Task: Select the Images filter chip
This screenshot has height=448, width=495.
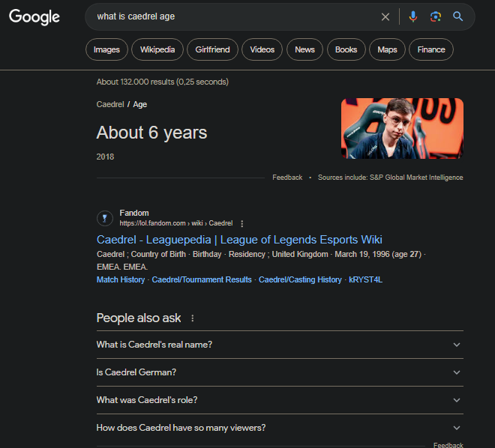Action: click(106, 49)
